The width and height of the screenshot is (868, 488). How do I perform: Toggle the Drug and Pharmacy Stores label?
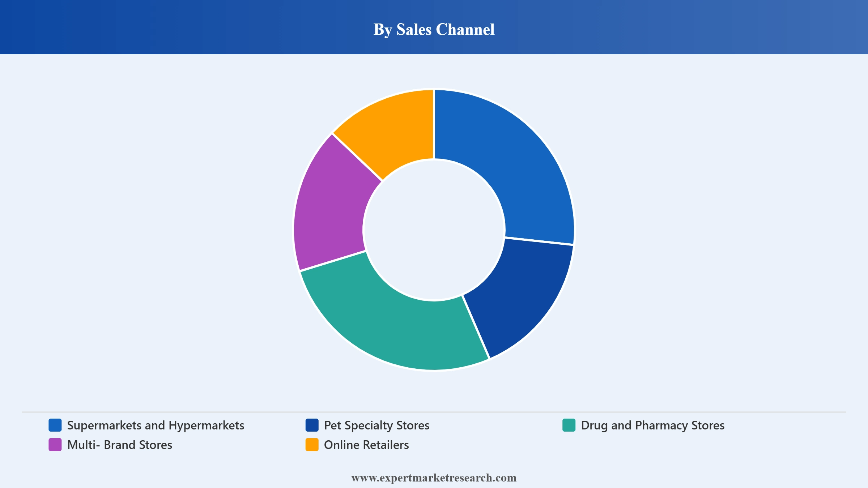[653, 425]
